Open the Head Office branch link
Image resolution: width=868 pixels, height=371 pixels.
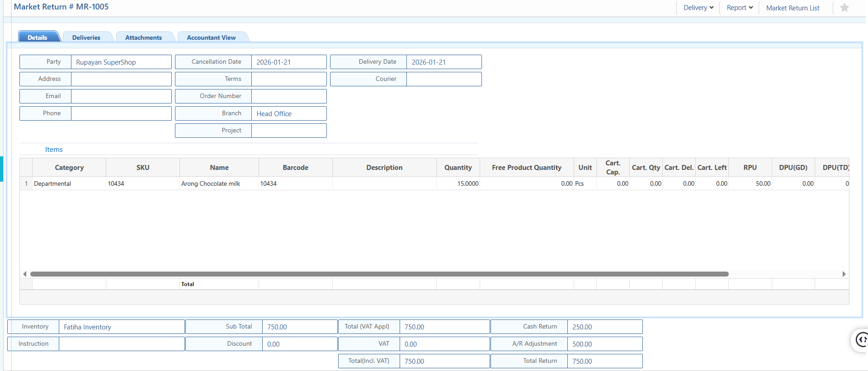pos(274,114)
